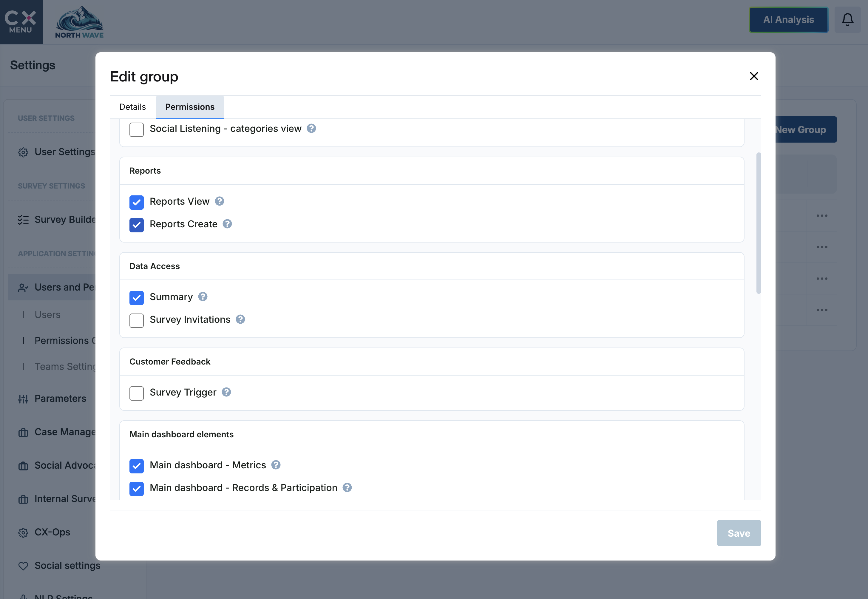Click the Users and Permissions person icon
The width and height of the screenshot is (868, 599).
point(23,288)
